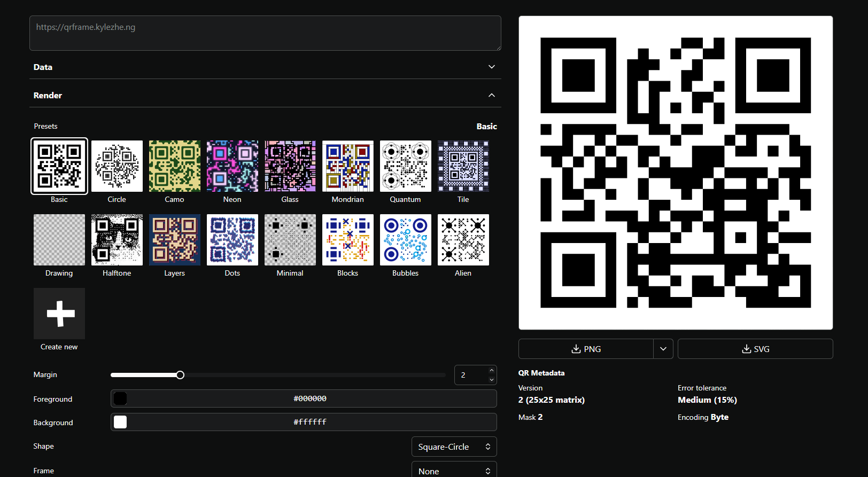Image resolution: width=868 pixels, height=477 pixels.
Task: Select the Minimal preset
Action: 290,240
